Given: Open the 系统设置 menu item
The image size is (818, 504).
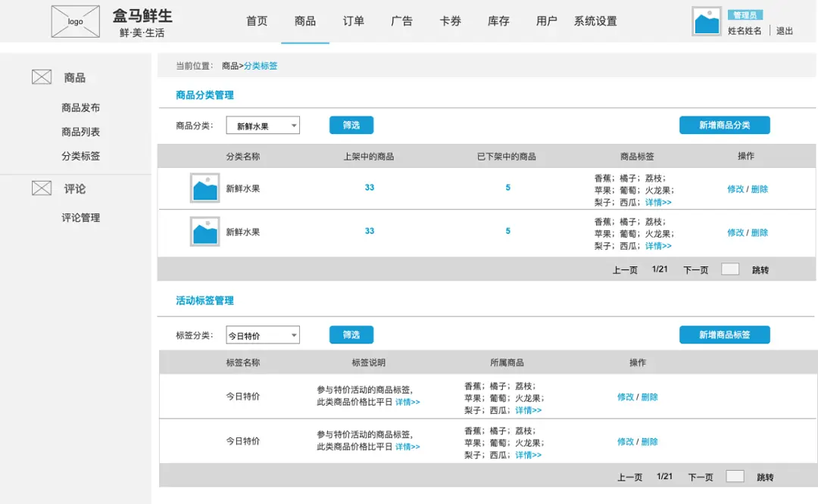Looking at the screenshot, I should [x=594, y=22].
